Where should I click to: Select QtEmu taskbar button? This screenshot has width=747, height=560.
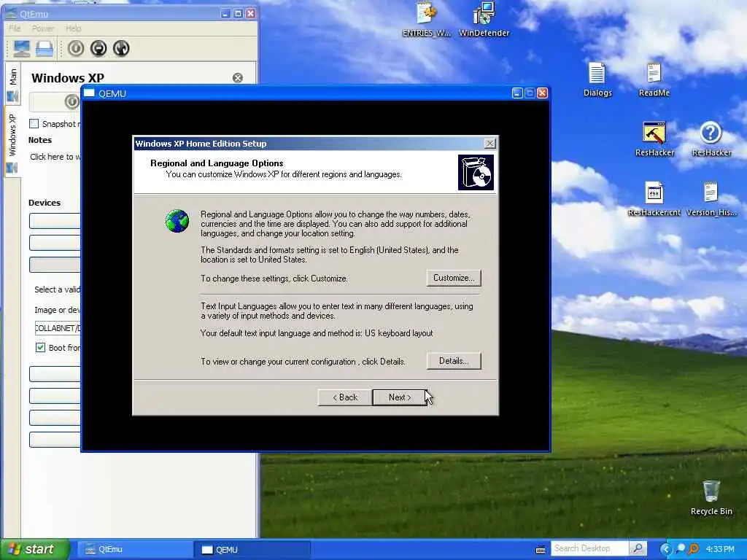coord(135,550)
